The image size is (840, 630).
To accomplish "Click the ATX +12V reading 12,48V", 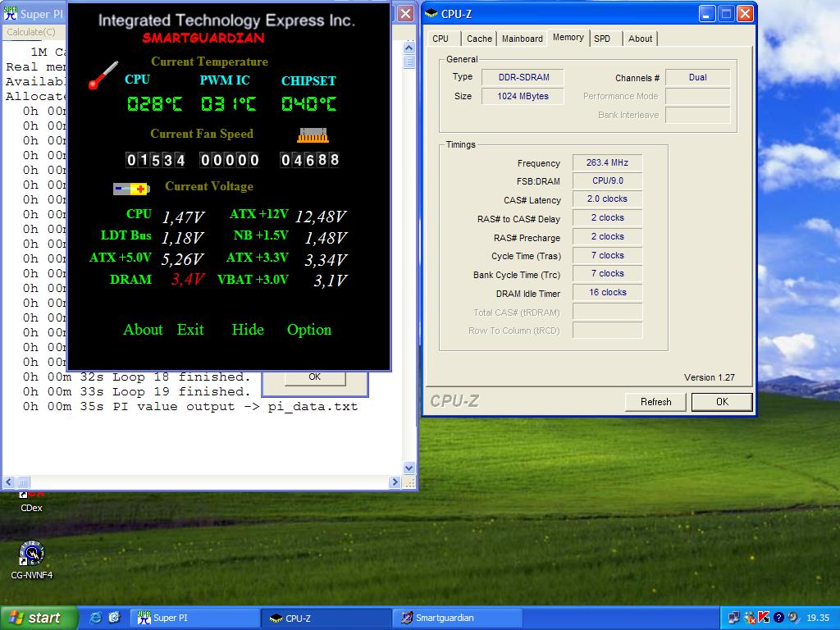I will click(321, 217).
